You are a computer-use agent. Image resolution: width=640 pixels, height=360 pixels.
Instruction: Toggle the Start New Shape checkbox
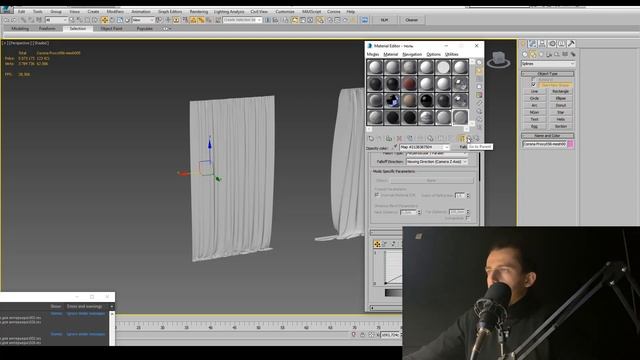pos(533,84)
